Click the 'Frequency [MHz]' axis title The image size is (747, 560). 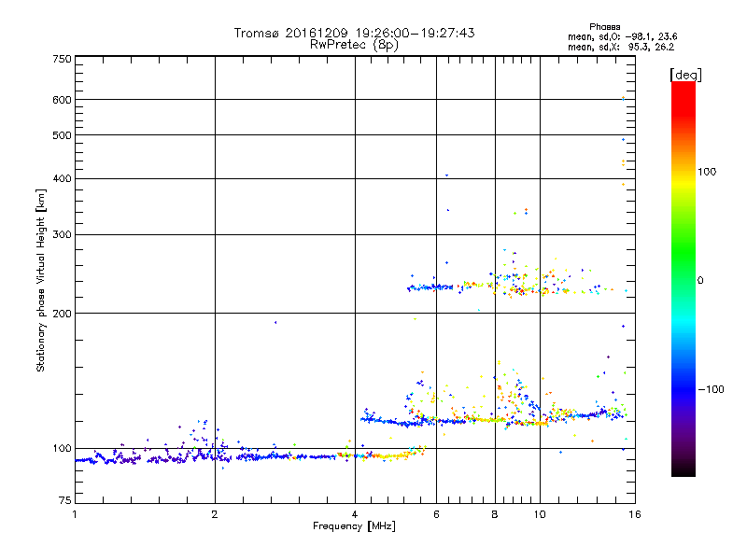click(x=354, y=526)
